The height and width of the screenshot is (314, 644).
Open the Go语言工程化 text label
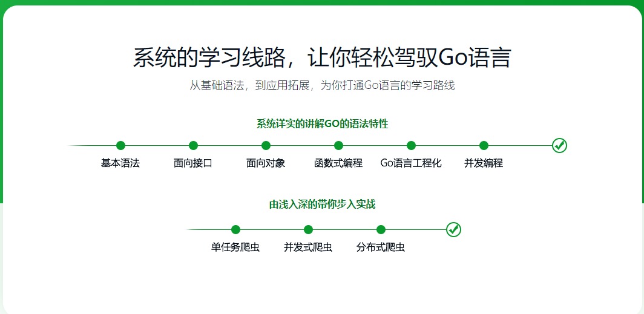(x=411, y=163)
